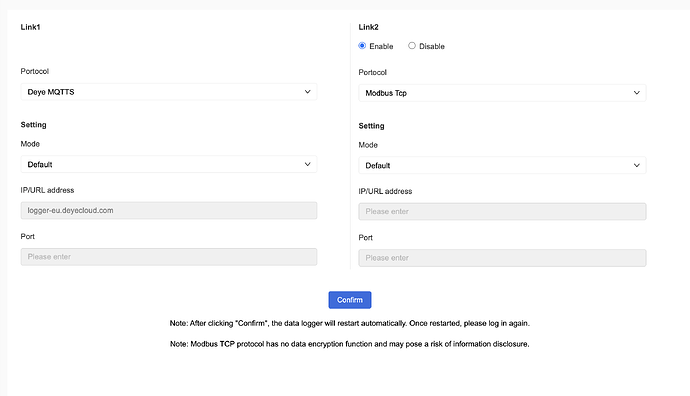
Task: Click the Link1 Port input field
Action: (x=169, y=257)
